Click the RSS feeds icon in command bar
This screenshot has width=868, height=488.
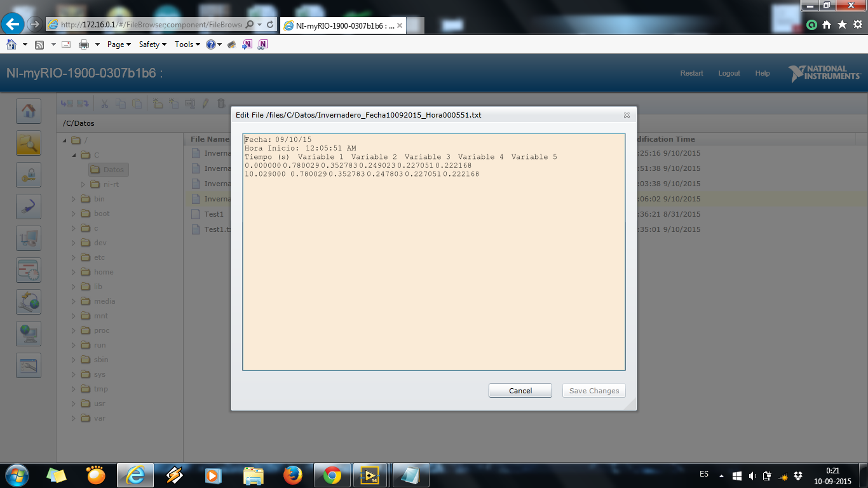(x=39, y=44)
